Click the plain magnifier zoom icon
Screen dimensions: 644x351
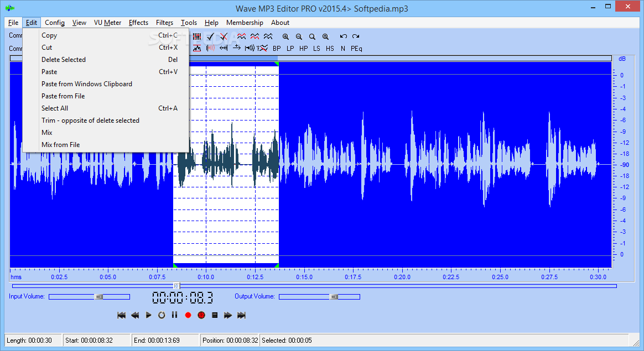[x=312, y=36]
